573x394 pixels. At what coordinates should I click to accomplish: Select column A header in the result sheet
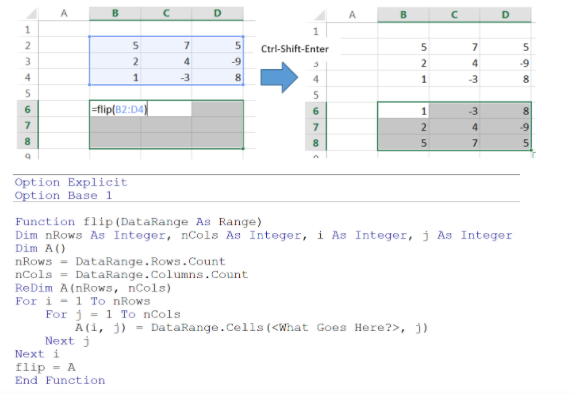tap(352, 15)
